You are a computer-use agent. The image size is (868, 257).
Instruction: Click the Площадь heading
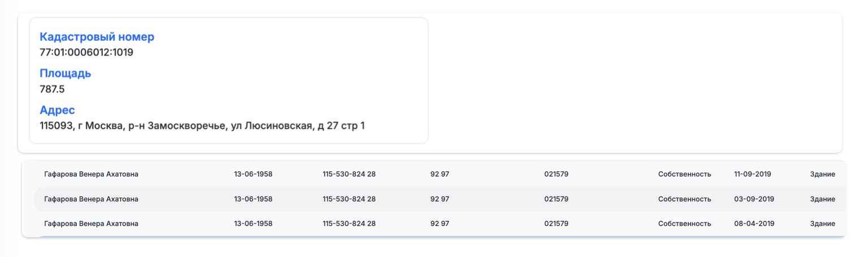pyautogui.click(x=65, y=73)
